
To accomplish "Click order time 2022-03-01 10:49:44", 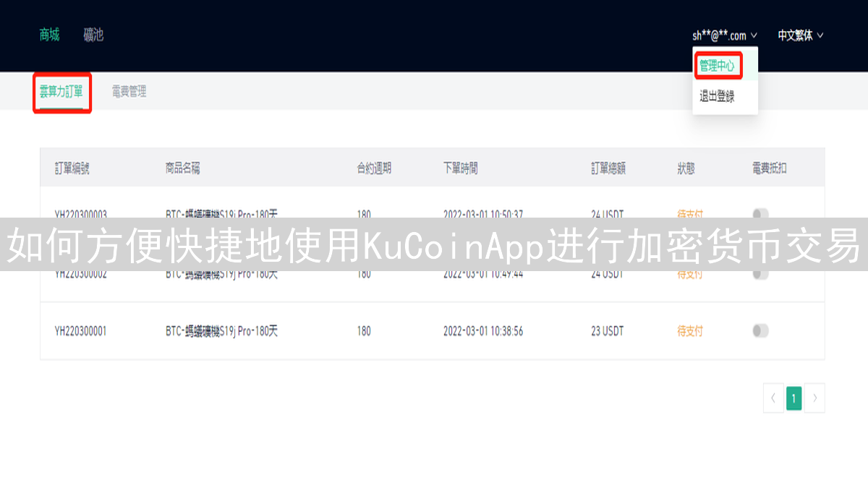I will click(483, 275).
